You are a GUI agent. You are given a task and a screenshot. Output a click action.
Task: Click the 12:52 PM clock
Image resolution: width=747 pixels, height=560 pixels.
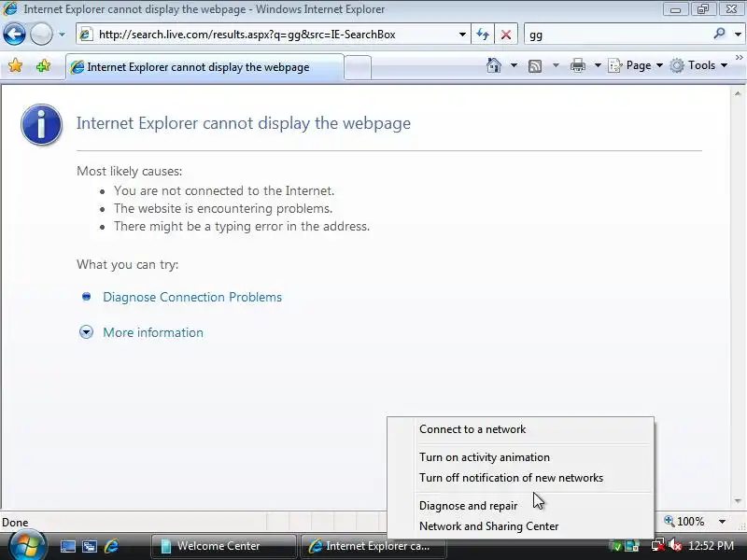pyautogui.click(x=711, y=546)
